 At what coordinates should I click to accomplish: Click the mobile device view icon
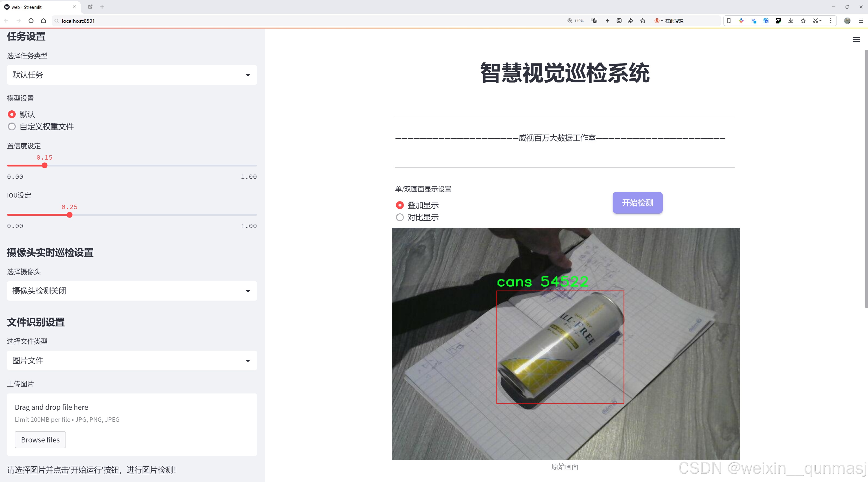[729, 21]
